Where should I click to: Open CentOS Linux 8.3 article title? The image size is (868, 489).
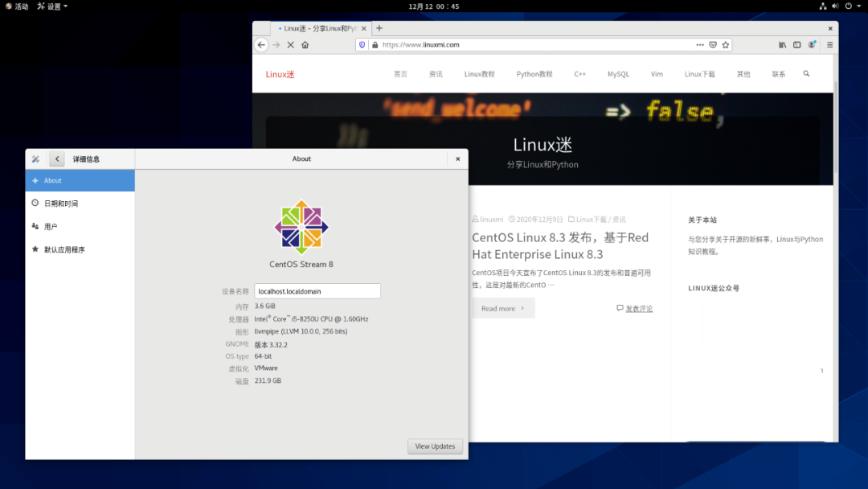[x=560, y=246]
